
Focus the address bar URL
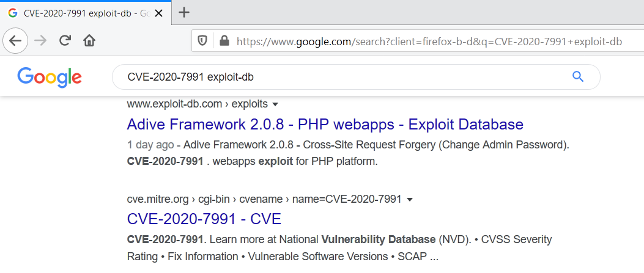tap(429, 42)
